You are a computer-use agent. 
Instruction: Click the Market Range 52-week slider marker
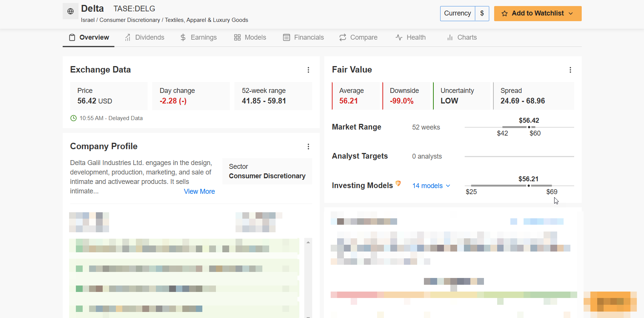tap(529, 127)
